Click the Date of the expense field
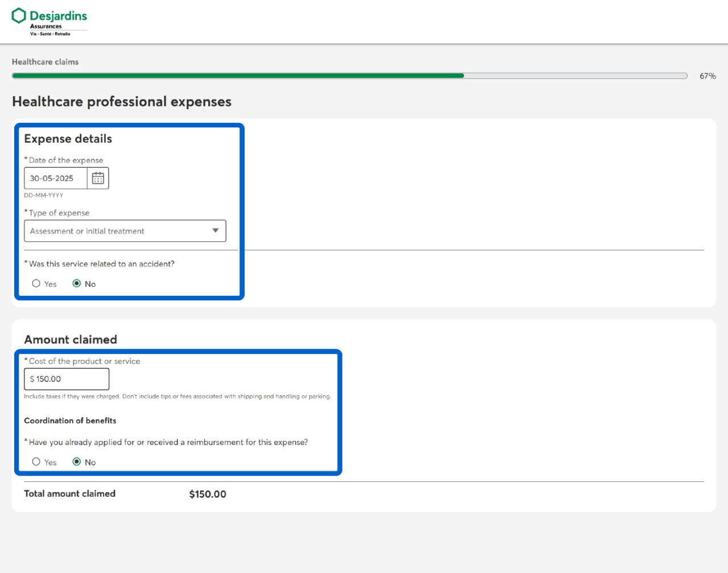Viewport: 728px width, 573px height. tap(55, 178)
